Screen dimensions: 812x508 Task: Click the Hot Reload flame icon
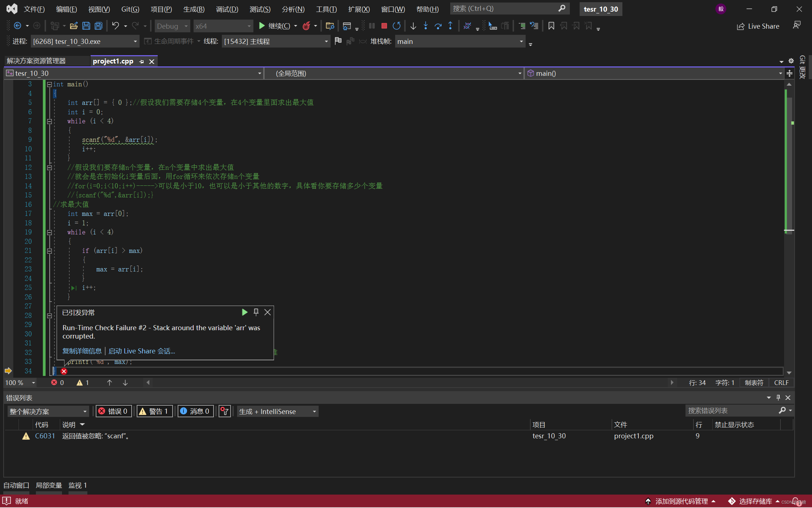[306, 26]
